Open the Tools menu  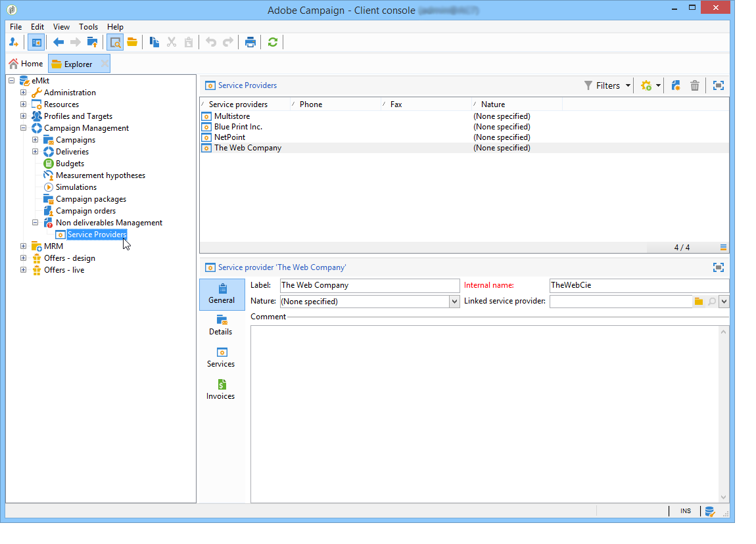click(x=88, y=27)
